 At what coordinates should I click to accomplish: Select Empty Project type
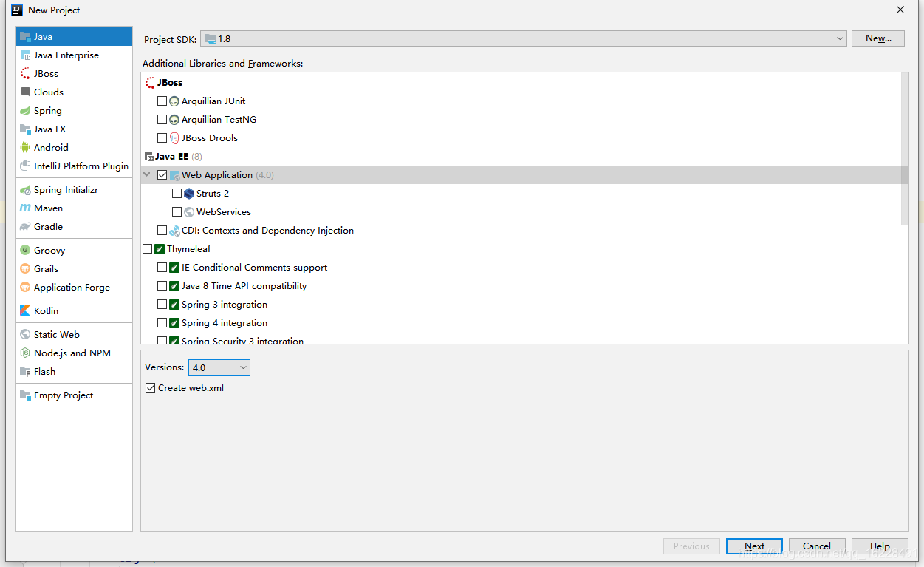click(x=73, y=395)
